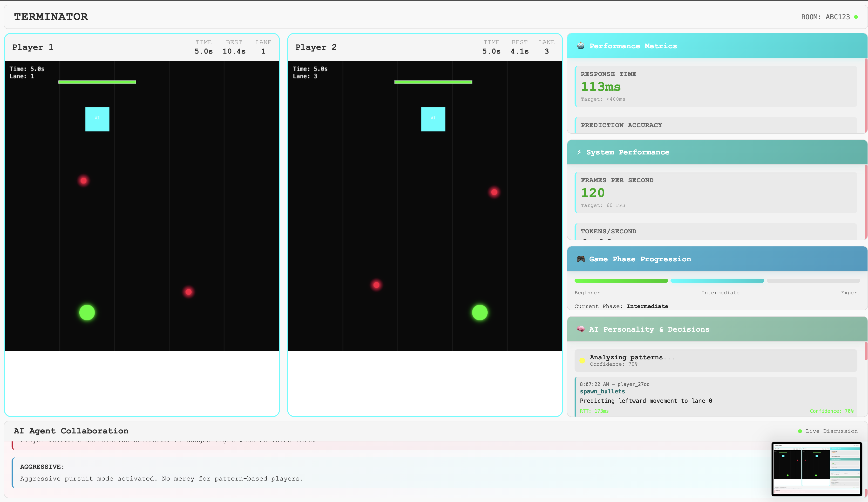Click the brain icon by AI Personality
Viewport: 868px width, 502px height.
click(581, 329)
